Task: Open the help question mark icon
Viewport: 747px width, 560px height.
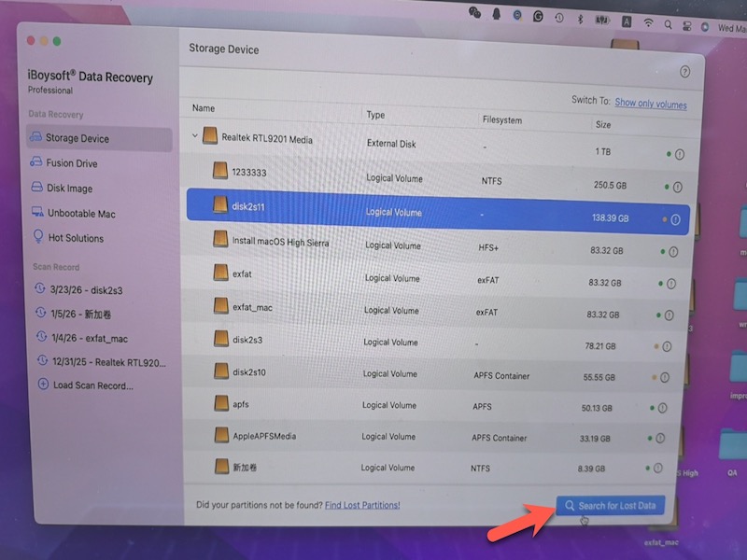Action: coord(685,70)
